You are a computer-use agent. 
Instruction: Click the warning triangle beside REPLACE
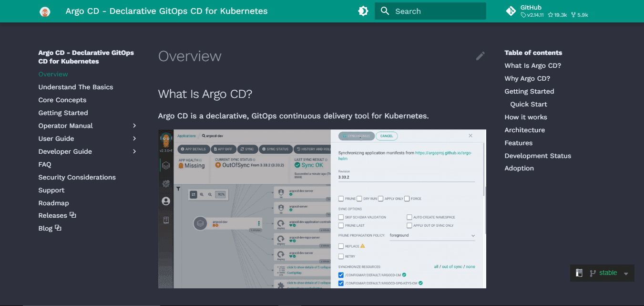tap(363, 246)
